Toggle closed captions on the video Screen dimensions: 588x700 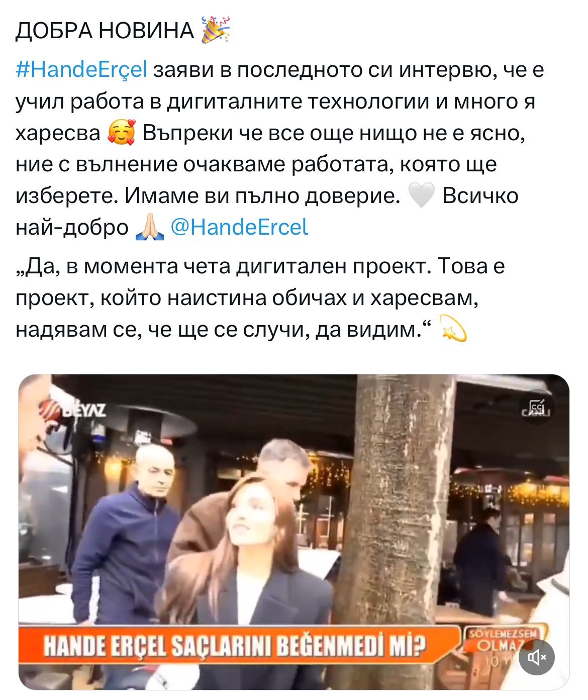pyautogui.click(x=537, y=407)
